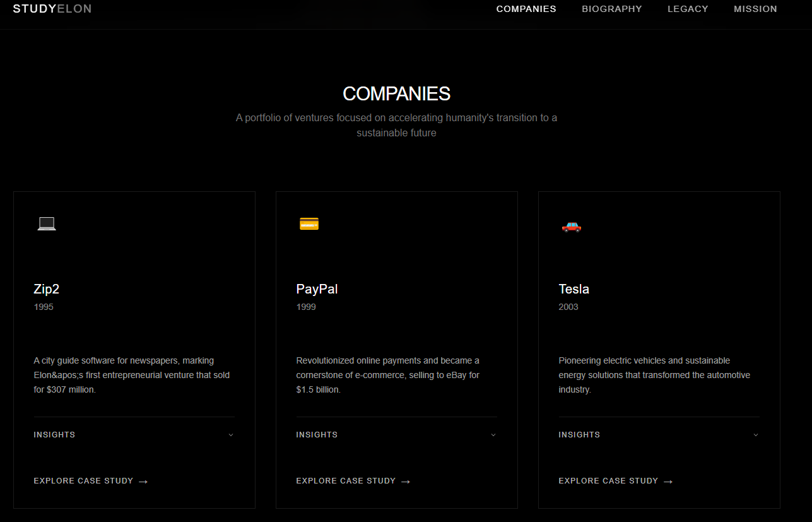Go to the Biography nav item
Viewport: 812px width, 522px height.
click(612, 9)
